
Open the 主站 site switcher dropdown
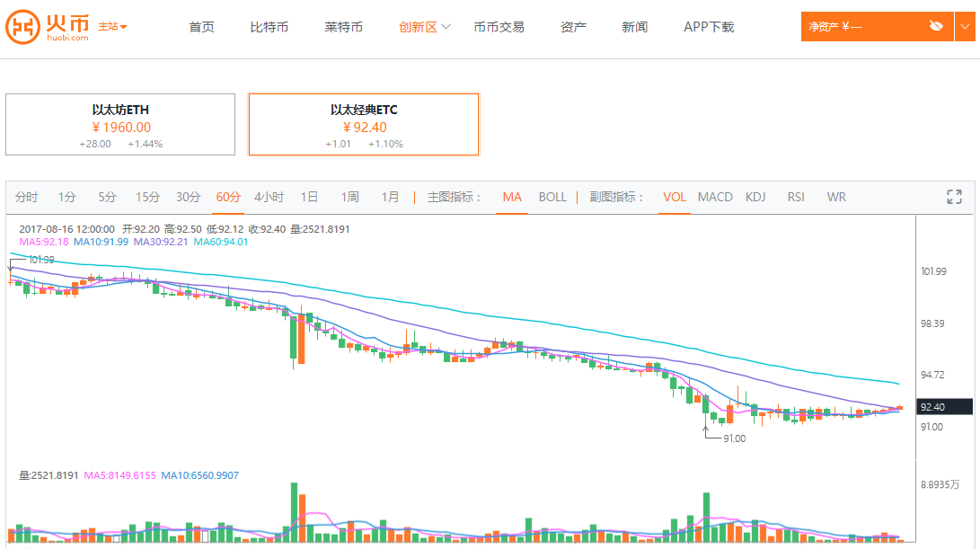coord(112,27)
